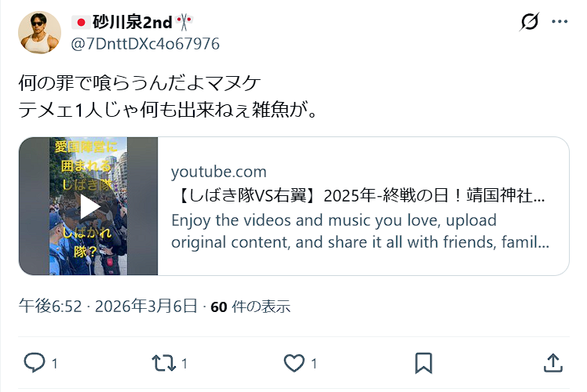587x392 pixels.
Task: Click the 午後6:52 timestamp
Action: click(50, 307)
